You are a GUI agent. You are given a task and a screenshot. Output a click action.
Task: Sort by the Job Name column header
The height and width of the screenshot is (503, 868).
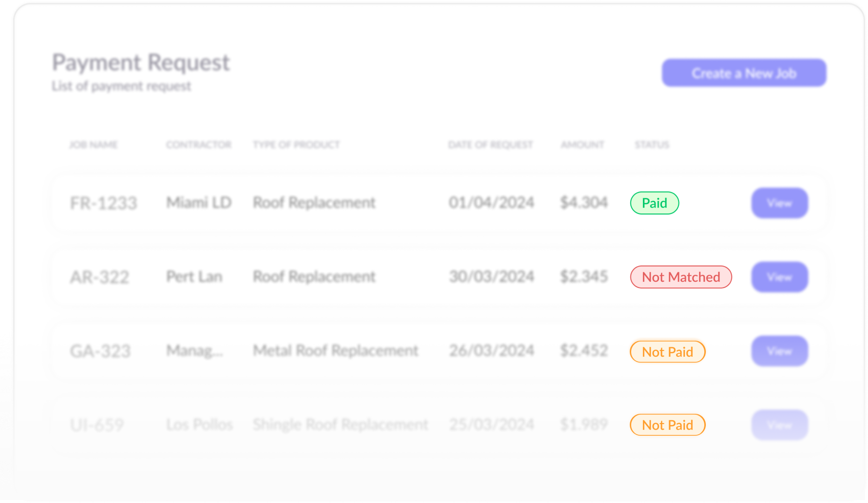(93, 145)
